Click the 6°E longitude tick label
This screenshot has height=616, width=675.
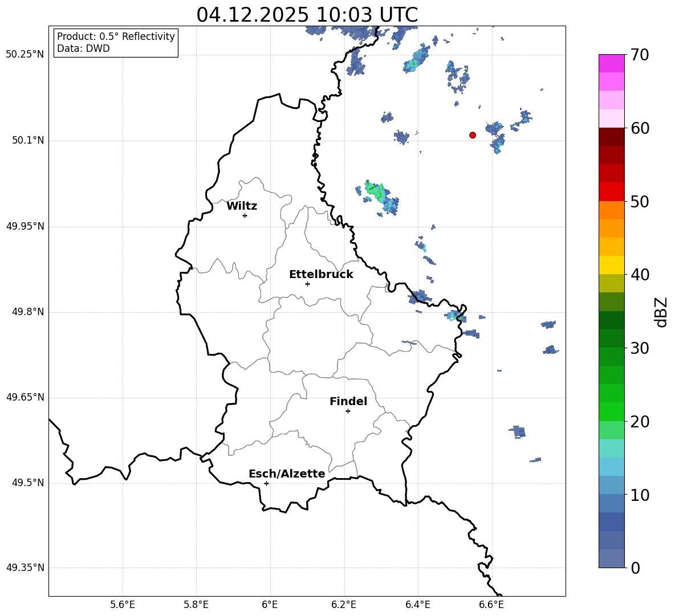270,605
